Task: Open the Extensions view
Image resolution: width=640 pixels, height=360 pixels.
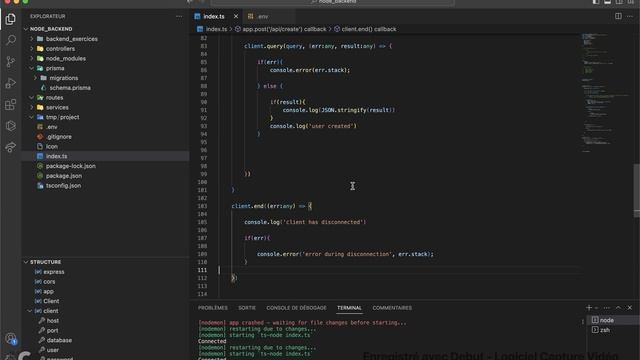Action: coord(11,104)
